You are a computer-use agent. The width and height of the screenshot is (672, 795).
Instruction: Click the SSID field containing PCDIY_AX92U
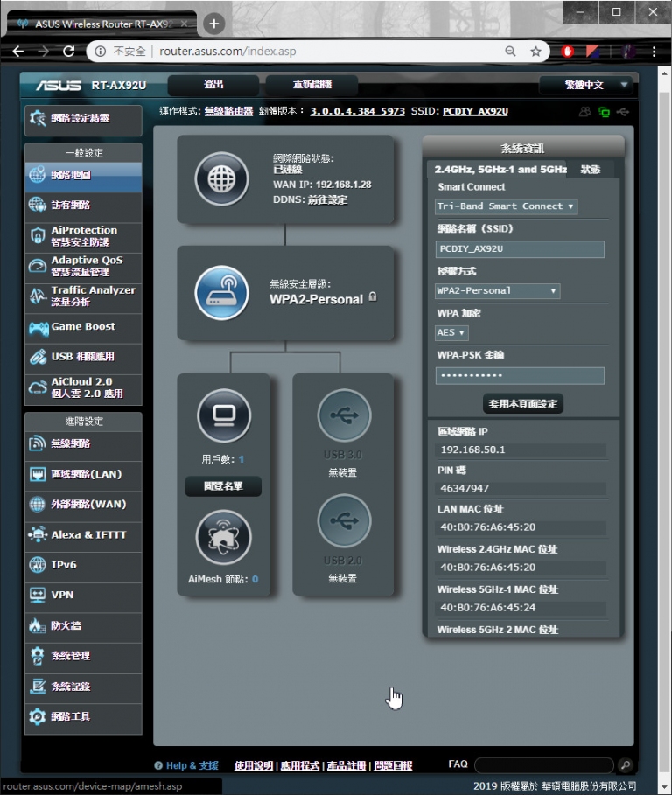click(520, 249)
